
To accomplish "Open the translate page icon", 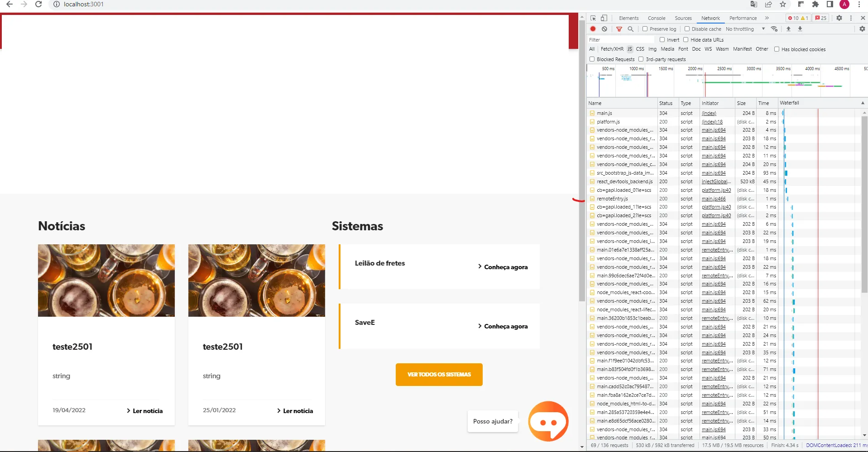I will 754,4.
